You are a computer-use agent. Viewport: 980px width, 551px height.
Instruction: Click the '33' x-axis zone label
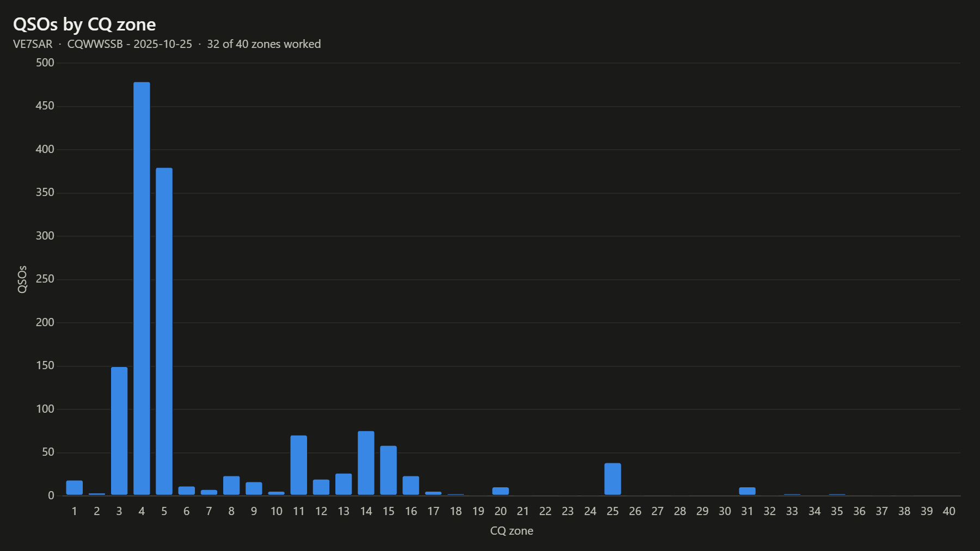792,511
